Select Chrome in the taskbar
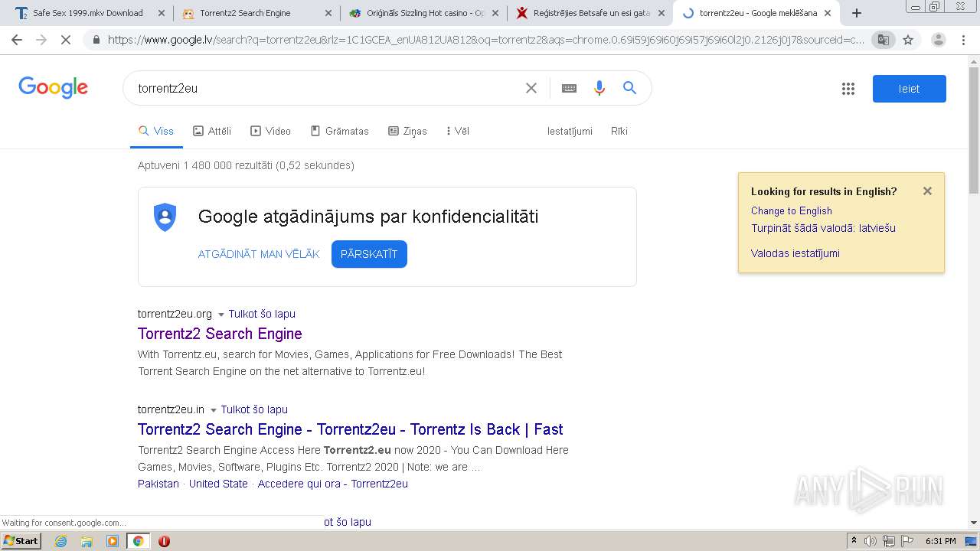 (138, 541)
